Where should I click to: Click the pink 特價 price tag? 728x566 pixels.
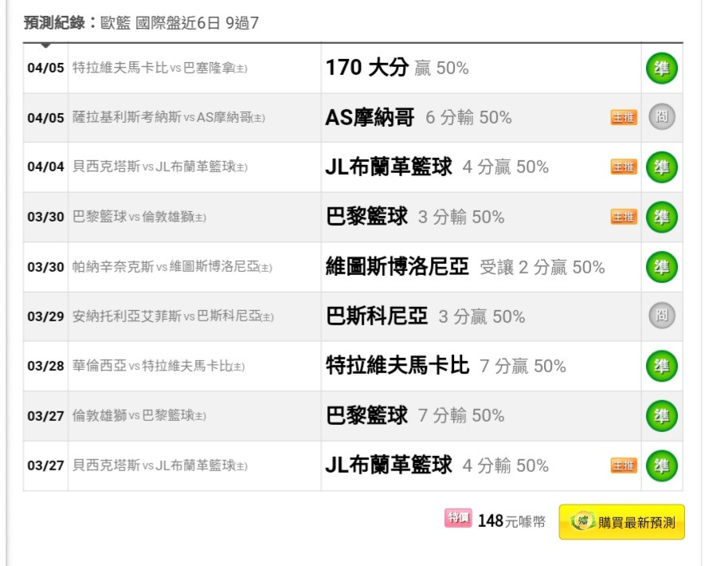click(x=458, y=518)
